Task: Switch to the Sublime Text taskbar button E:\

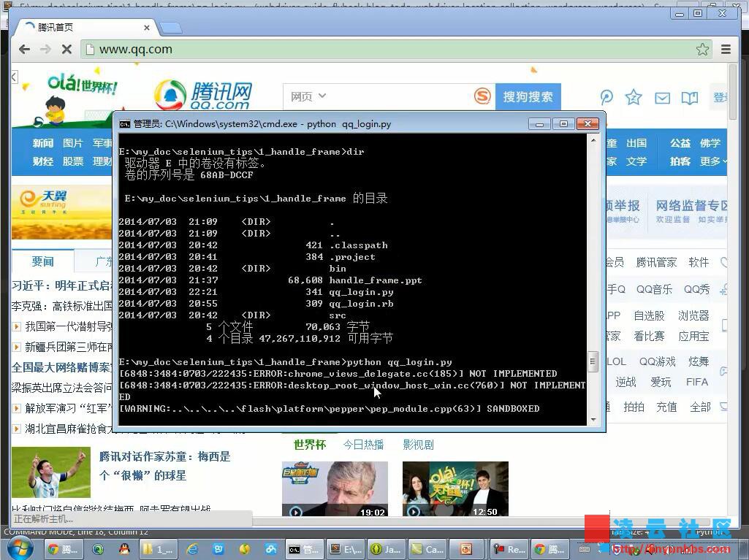Action: [347, 550]
